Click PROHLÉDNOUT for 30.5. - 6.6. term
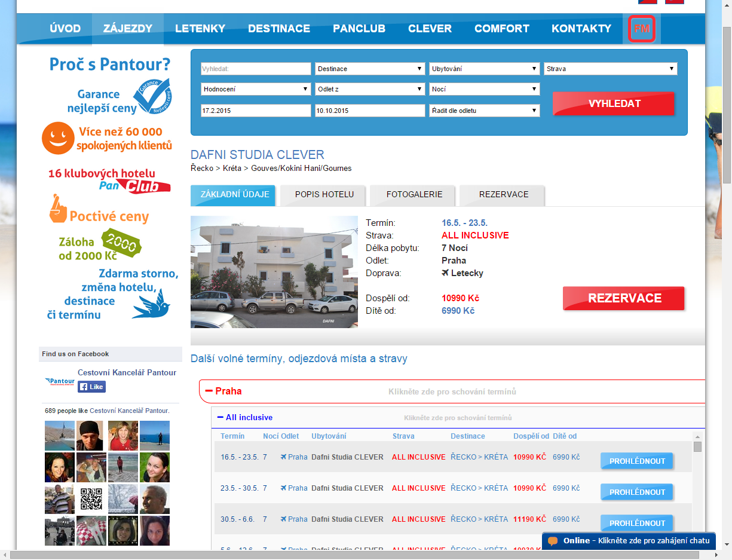 pos(637,524)
